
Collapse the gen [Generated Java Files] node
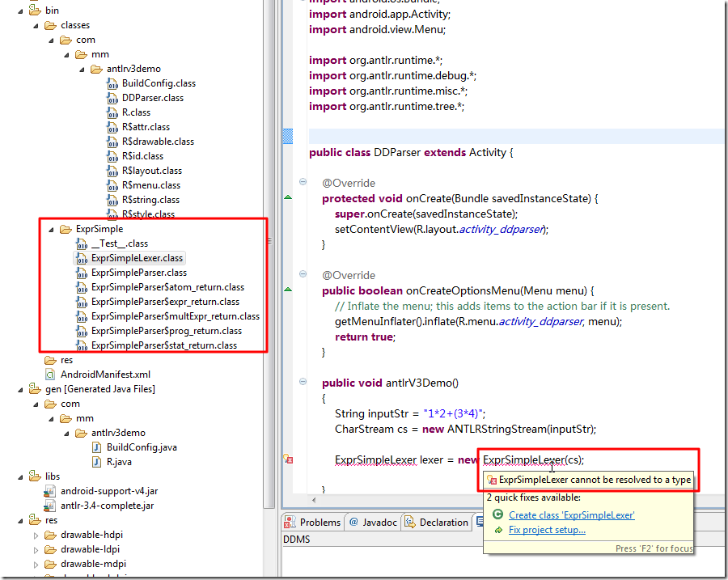point(20,390)
